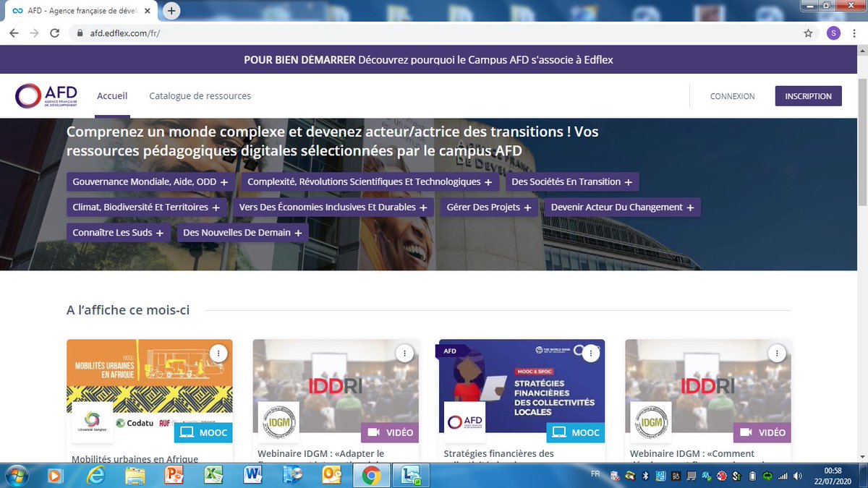This screenshot has height=488, width=868.
Task: Open Chrome three-dot menu
Action: 855,33
